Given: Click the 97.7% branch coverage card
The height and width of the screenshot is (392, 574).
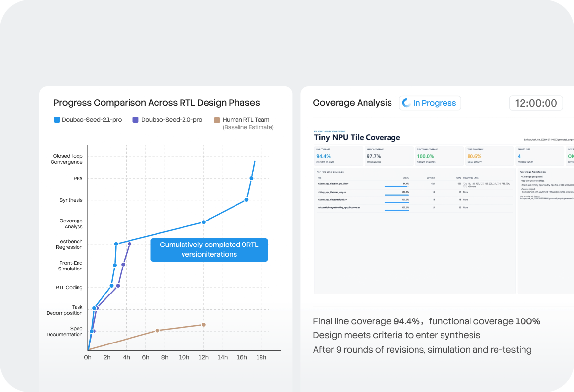Looking at the screenshot, I should point(389,156).
